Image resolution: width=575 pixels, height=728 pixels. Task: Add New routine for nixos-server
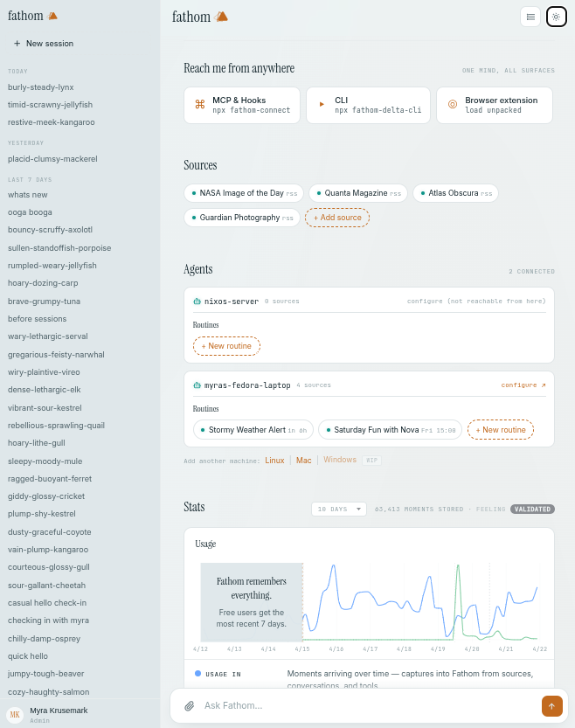click(x=226, y=346)
